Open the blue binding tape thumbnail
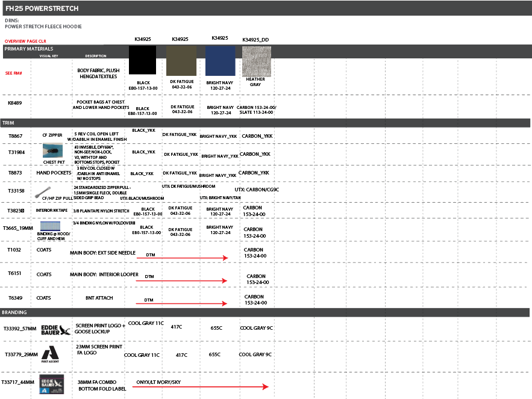This screenshot has width=532, height=399. 50,226
